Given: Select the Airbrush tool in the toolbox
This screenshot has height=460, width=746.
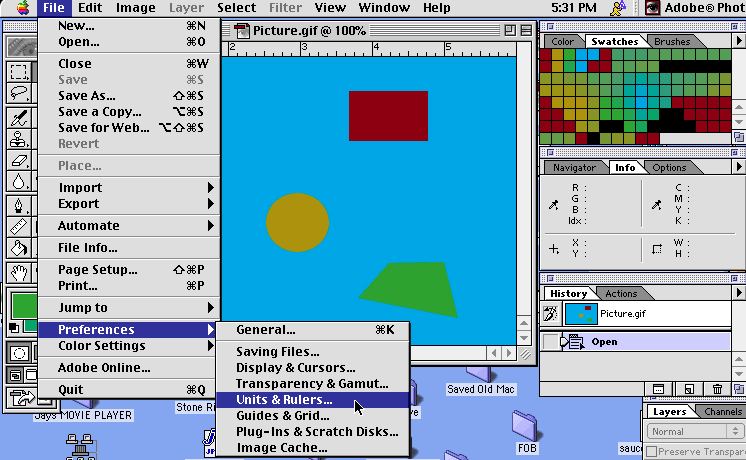Looking at the screenshot, I should coord(19,118).
